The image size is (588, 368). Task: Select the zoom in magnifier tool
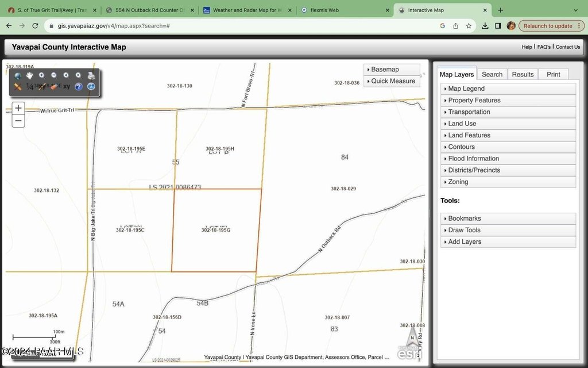[x=42, y=76]
